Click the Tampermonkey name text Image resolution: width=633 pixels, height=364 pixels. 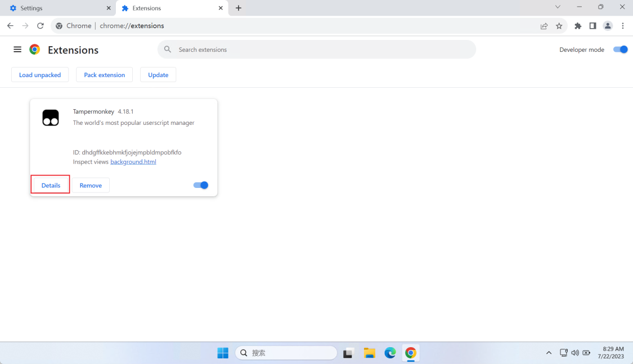click(x=93, y=111)
